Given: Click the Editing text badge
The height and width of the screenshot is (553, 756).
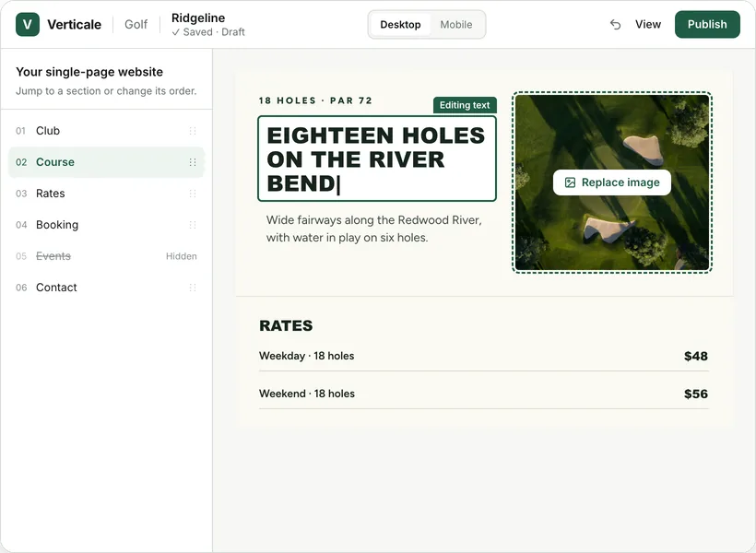Looking at the screenshot, I should point(465,105).
